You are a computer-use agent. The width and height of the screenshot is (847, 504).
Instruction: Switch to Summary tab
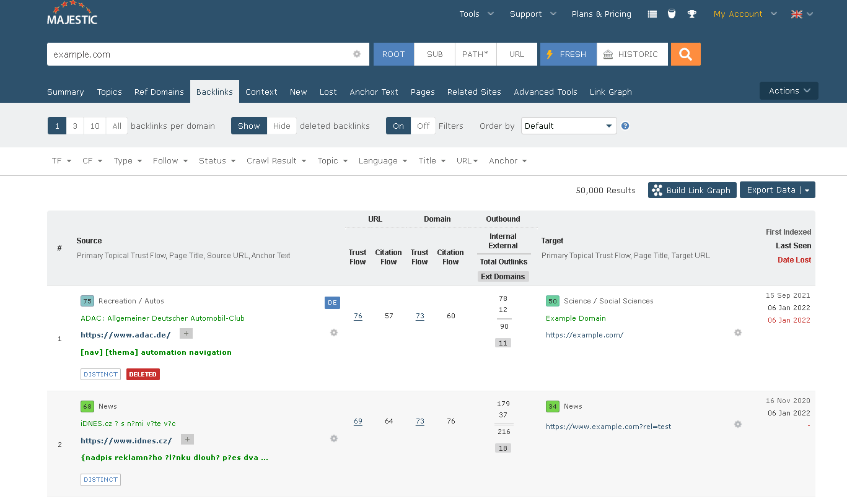pos(66,92)
